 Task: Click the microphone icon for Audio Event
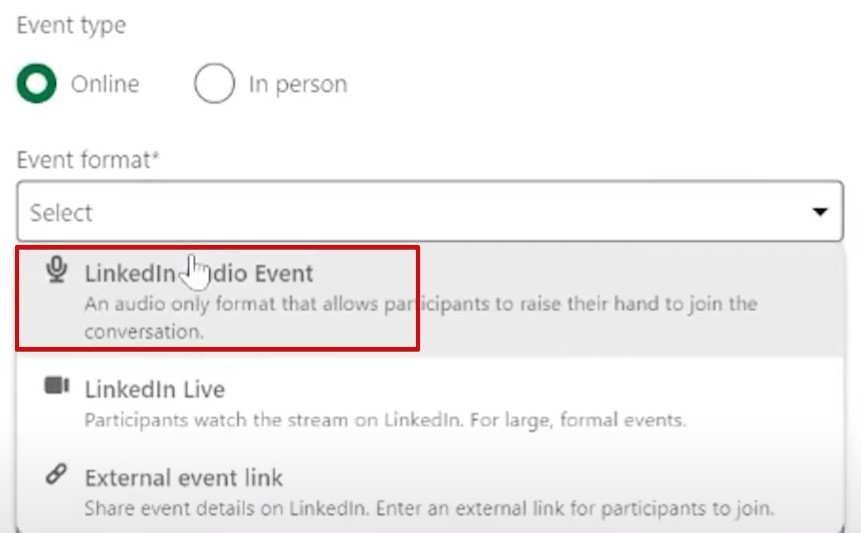coord(58,271)
